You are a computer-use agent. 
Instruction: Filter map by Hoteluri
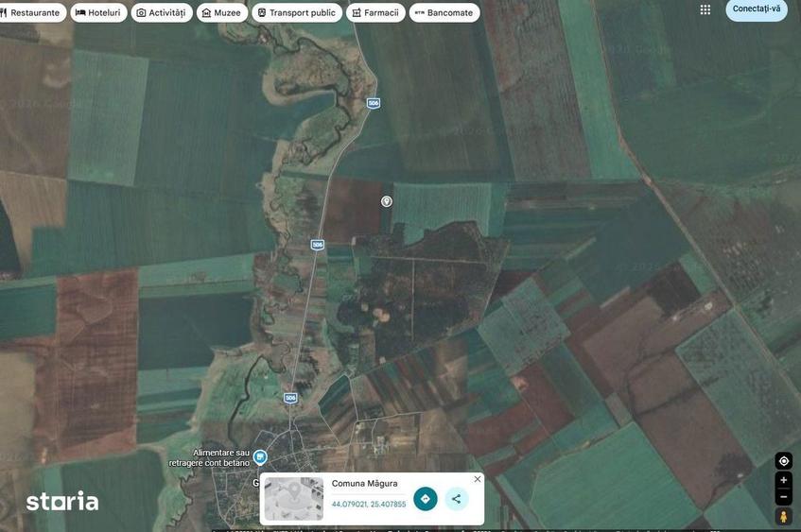click(x=98, y=12)
